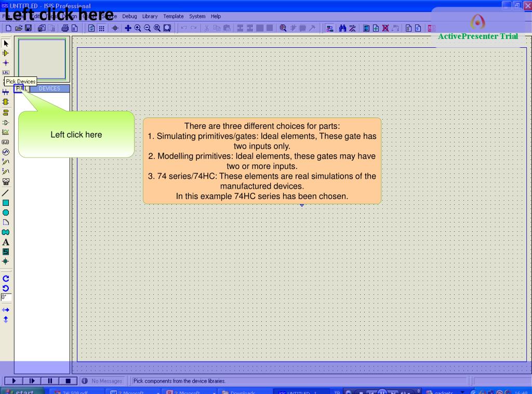Open the Template menu
The height and width of the screenshot is (394, 532).
tap(174, 16)
